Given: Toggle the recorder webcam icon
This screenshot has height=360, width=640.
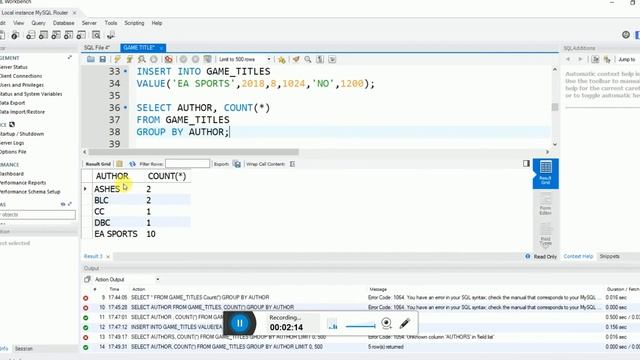Looking at the screenshot, I should (x=386, y=323).
